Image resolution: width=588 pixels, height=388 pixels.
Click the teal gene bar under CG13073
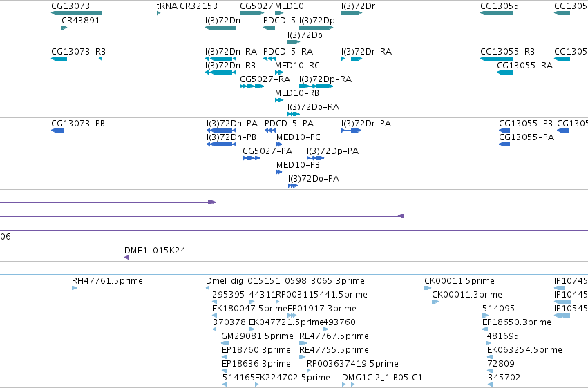tap(76, 13)
